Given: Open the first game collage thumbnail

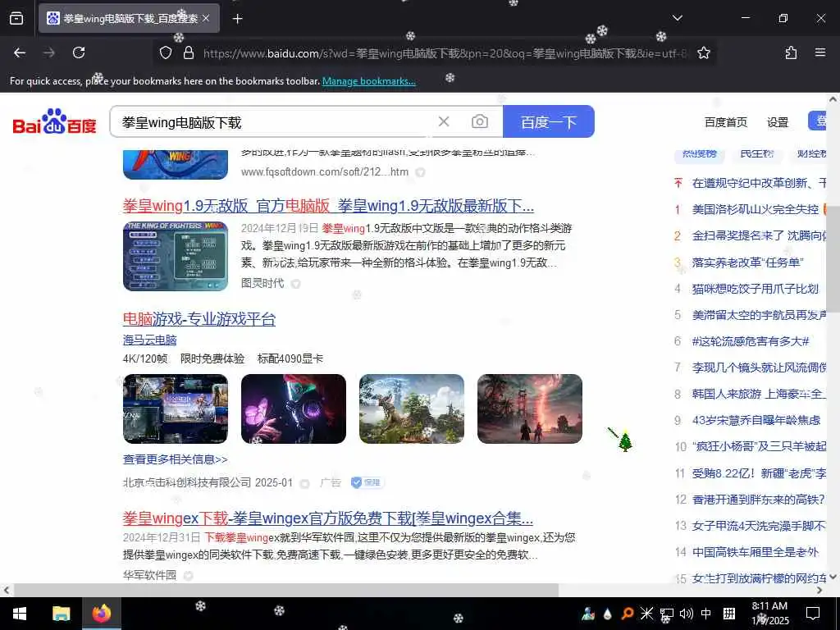Looking at the screenshot, I should coord(176,409).
